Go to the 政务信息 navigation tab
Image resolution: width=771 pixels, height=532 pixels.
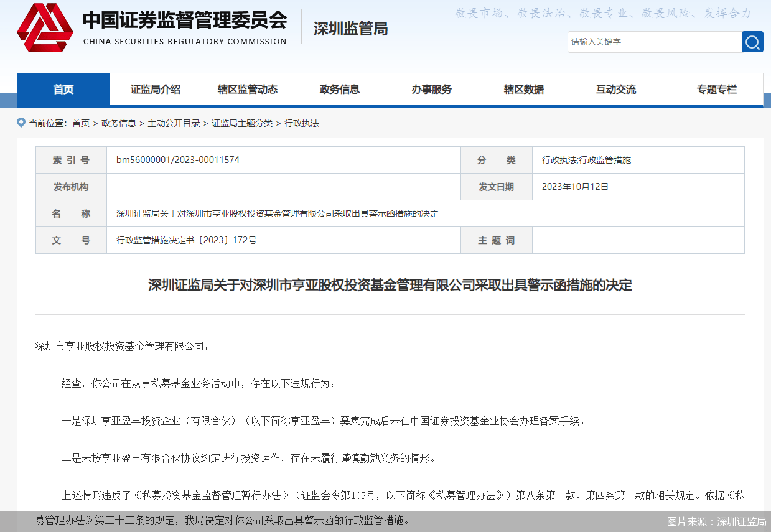tap(340, 90)
